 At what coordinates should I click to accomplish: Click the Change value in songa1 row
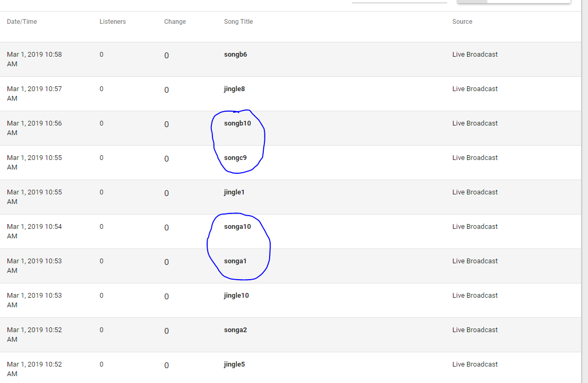click(166, 262)
